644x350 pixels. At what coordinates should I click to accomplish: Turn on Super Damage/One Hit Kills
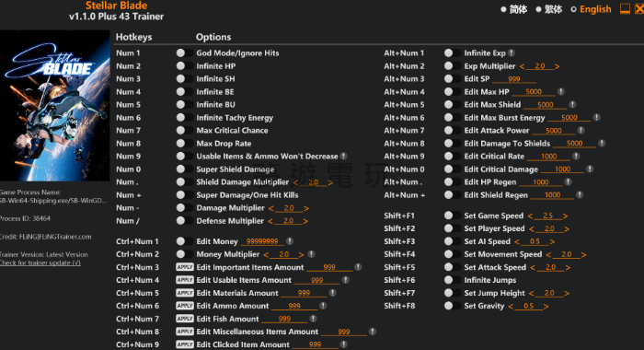184,195
